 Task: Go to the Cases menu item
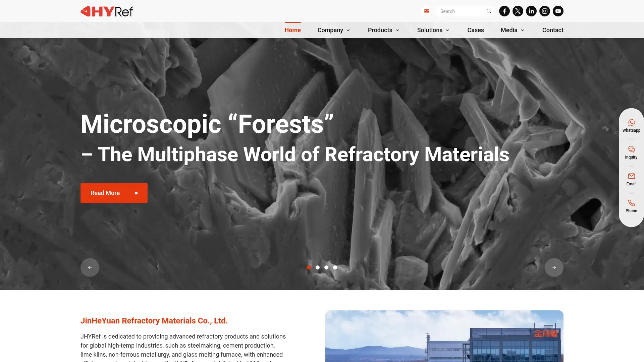[x=475, y=30]
